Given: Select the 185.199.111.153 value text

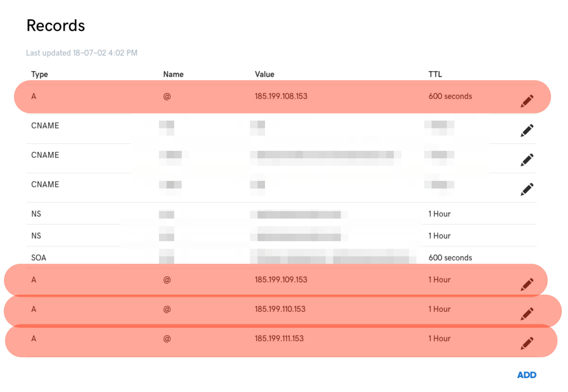Looking at the screenshot, I should [x=279, y=339].
